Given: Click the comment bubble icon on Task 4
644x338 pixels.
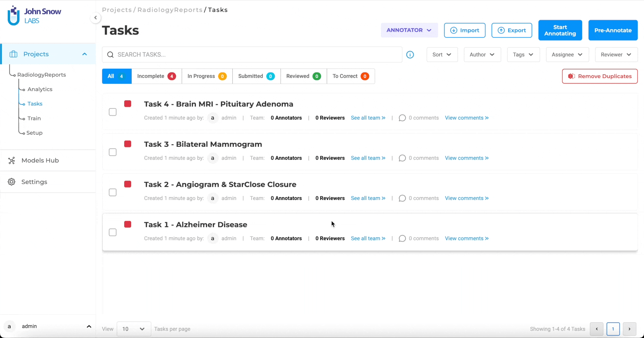Looking at the screenshot, I should [402, 118].
